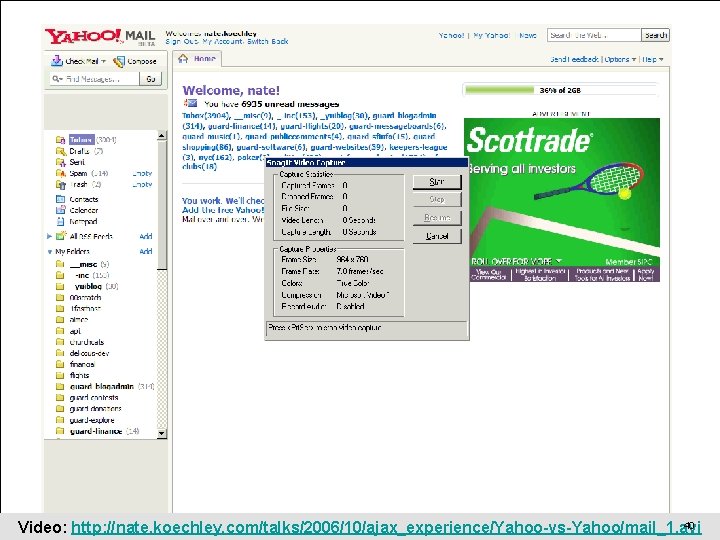Click the Find Messages magnifier icon
Viewport: 720px width, 540px height.
pyautogui.click(x=57, y=79)
